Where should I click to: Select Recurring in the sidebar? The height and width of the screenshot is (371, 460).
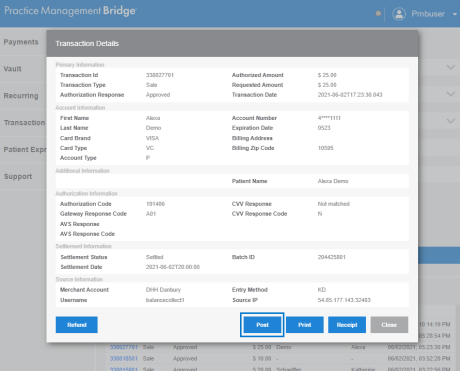[21, 96]
